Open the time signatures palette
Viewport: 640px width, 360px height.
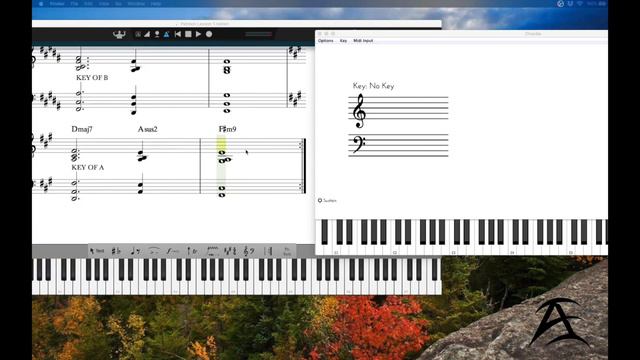[230, 251]
